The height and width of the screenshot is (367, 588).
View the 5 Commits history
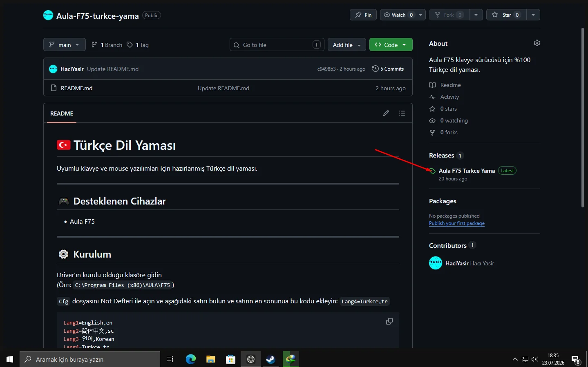click(388, 69)
